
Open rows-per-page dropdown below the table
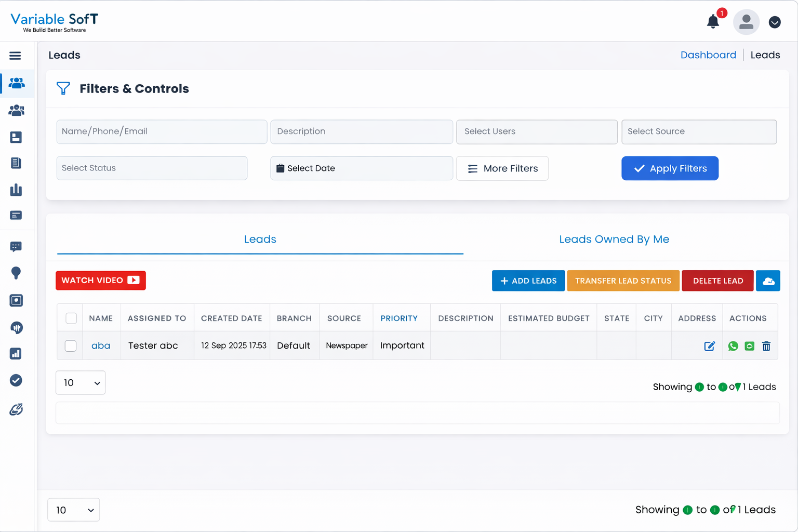click(x=81, y=383)
